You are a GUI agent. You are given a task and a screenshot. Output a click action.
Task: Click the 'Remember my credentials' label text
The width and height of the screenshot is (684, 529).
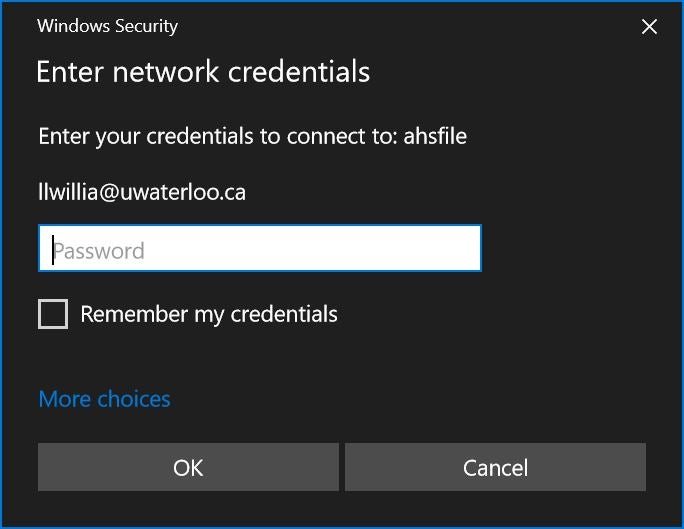209,314
